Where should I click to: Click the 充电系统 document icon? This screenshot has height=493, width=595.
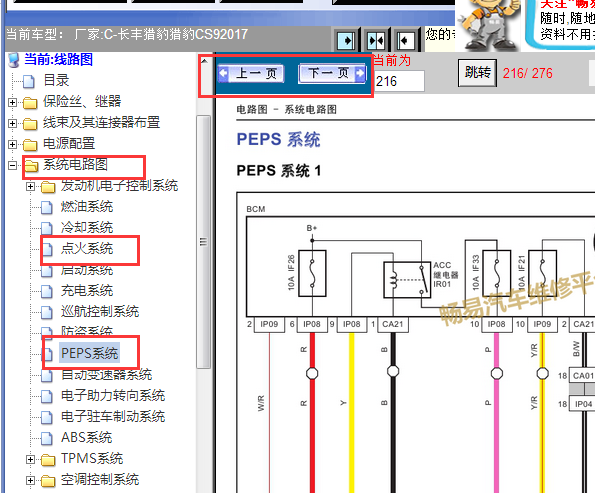tap(47, 291)
